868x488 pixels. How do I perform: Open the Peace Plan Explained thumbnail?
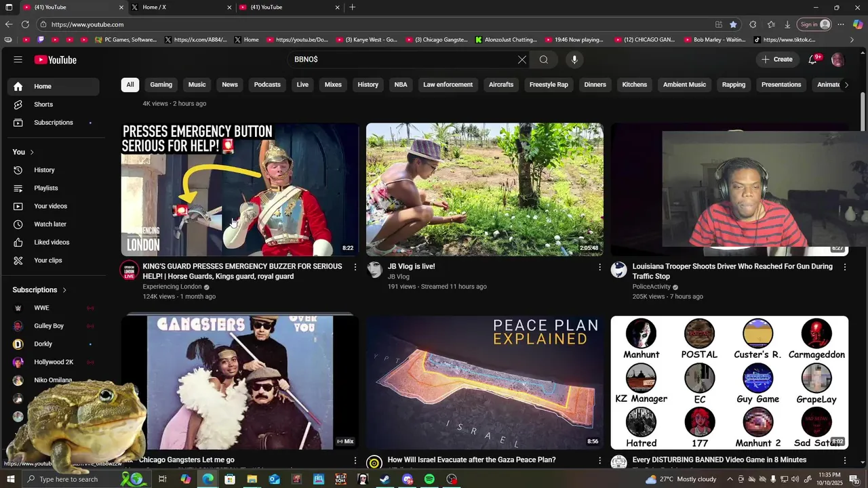485,383
